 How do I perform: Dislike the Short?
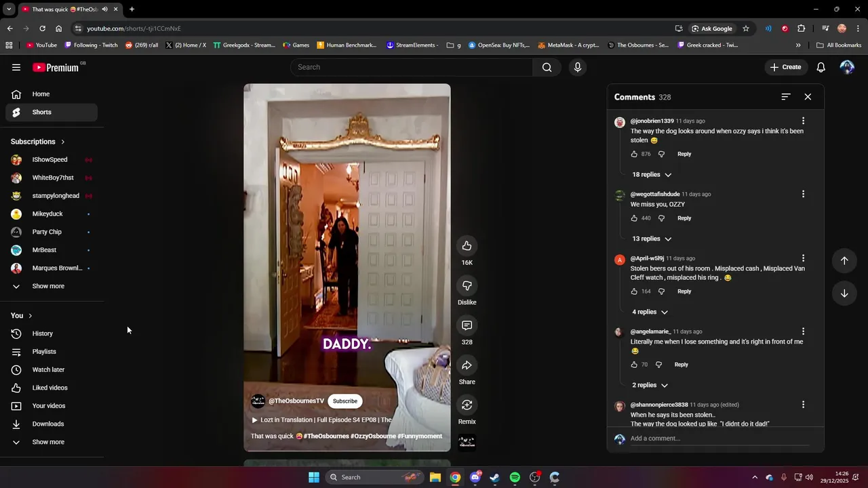coord(467,285)
